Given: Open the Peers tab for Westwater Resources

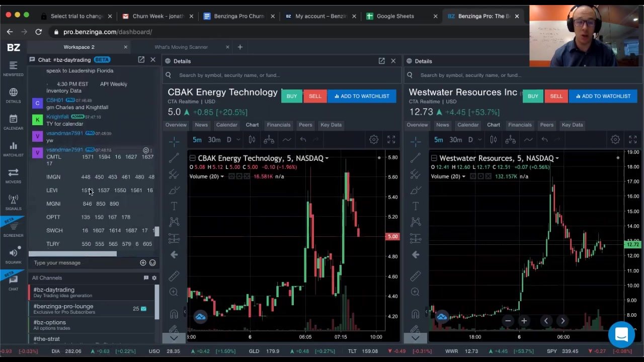Looking at the screenshot, I should coord(547,125).
